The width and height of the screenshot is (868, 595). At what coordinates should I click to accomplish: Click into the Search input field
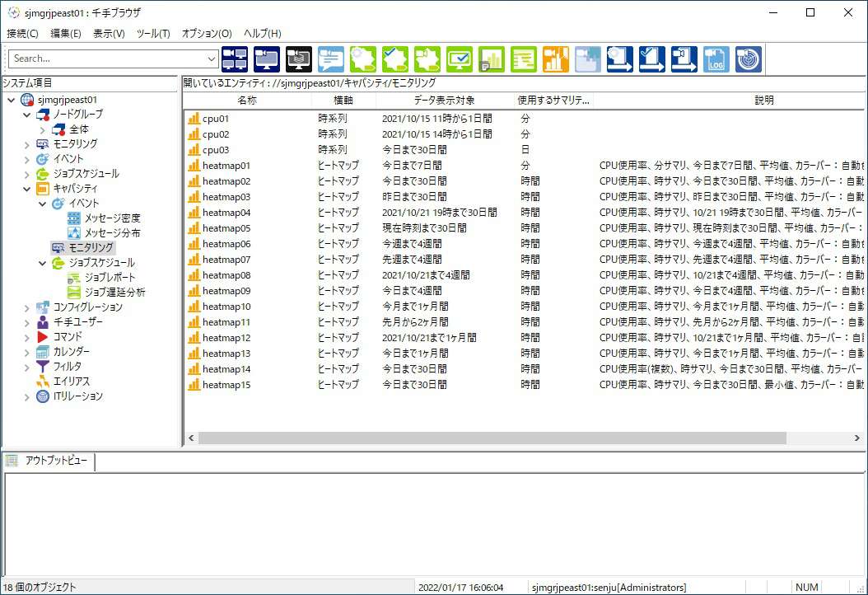[108, 59]
